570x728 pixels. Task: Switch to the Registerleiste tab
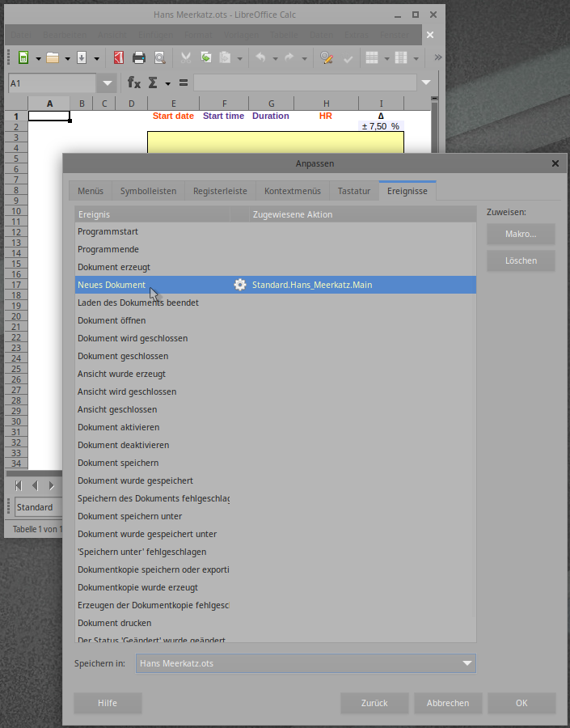point(220,191)
